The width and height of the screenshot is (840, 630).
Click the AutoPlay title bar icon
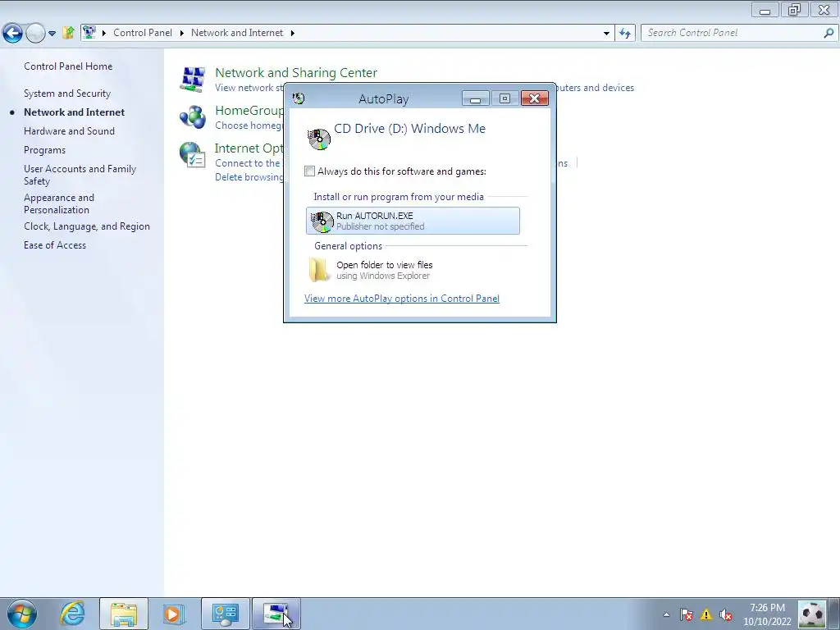[299, 98]
